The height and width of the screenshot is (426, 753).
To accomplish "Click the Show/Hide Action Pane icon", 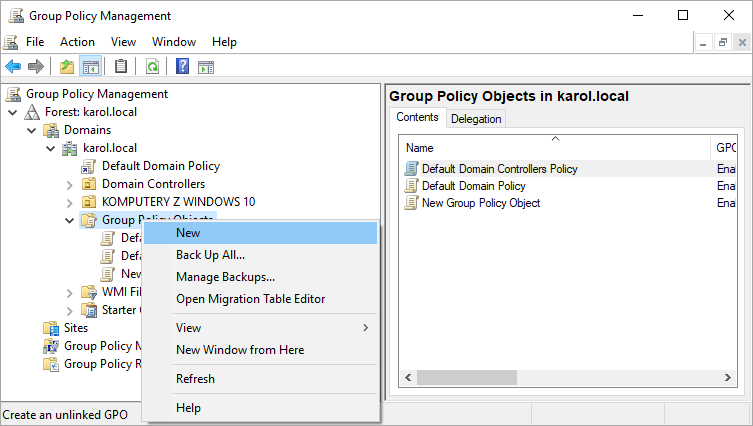I will pos(206,67).
